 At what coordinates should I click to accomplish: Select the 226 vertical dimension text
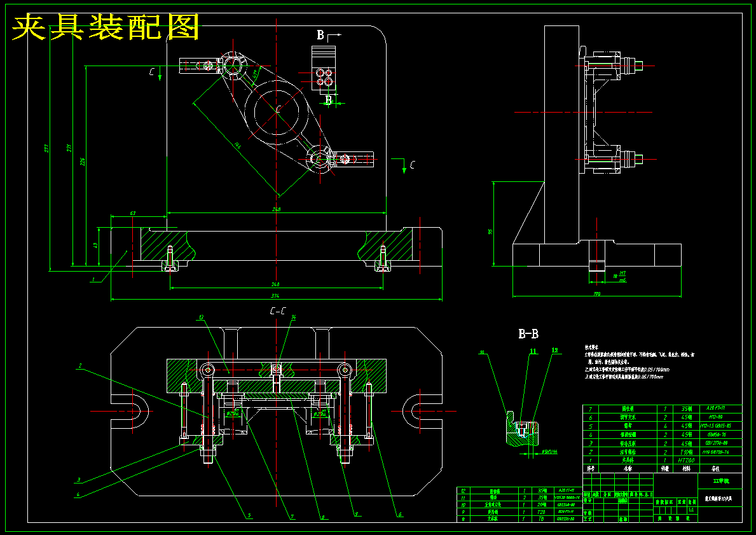83,161
